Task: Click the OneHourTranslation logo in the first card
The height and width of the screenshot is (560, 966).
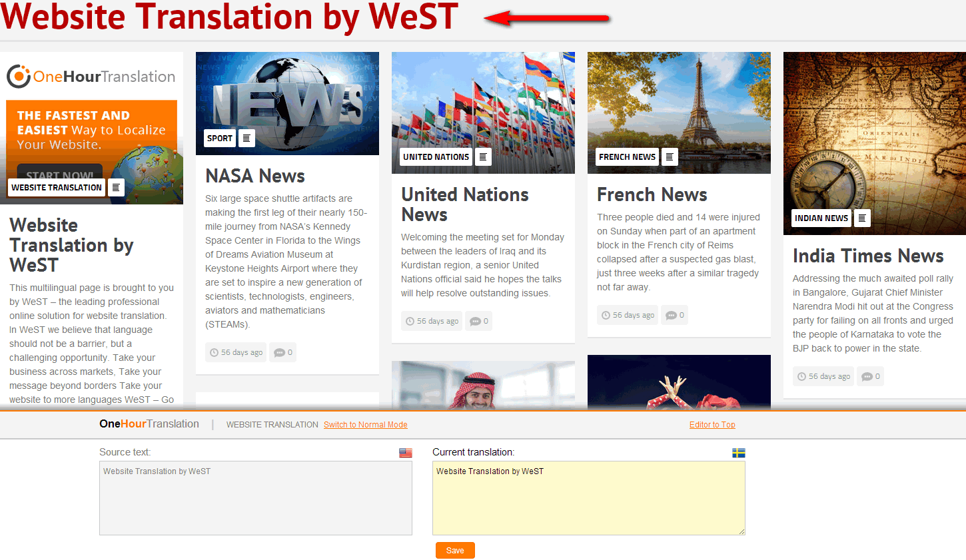Action: point(91,77)
